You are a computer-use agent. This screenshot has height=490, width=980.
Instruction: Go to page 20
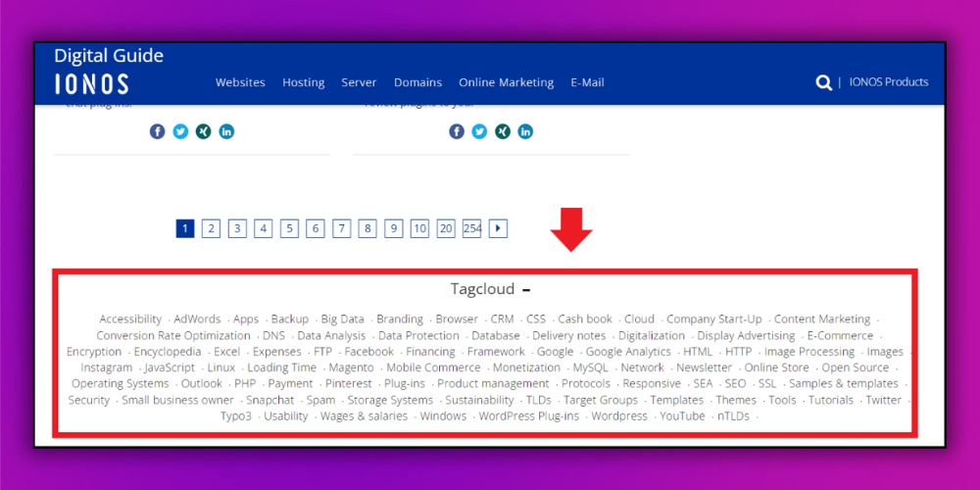(x=446, y=228)
